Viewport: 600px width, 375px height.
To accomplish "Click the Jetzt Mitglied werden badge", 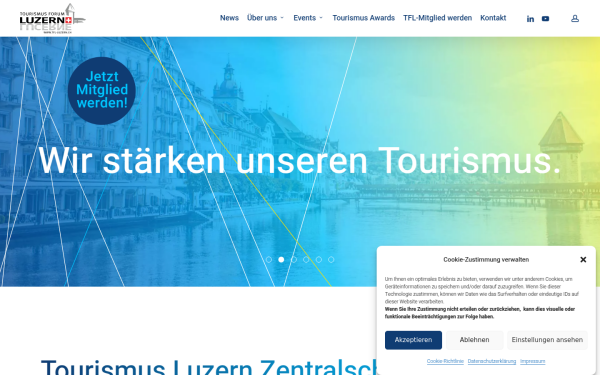I will 102,91.
